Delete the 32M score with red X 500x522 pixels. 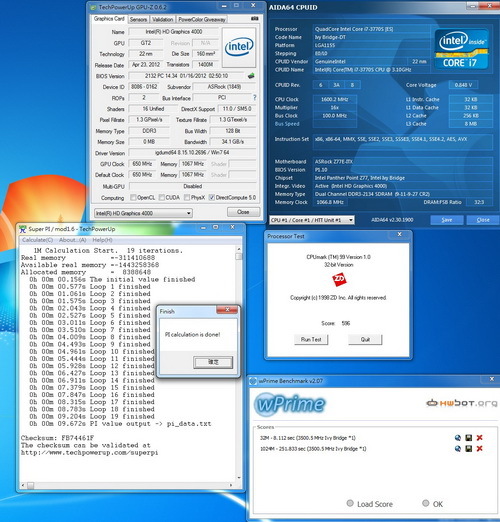(479, 438)
